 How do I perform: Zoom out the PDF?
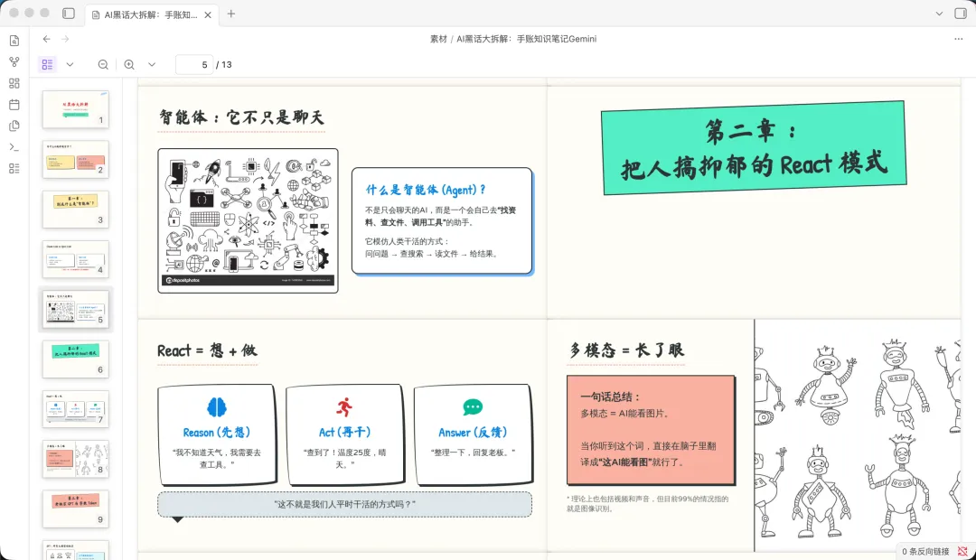click(x=103, y=65)
